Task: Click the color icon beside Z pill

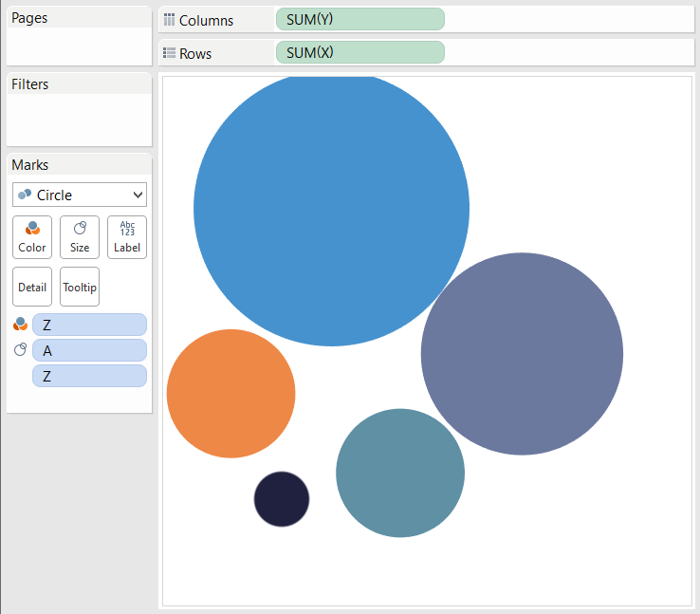Action: pos(21,325)
